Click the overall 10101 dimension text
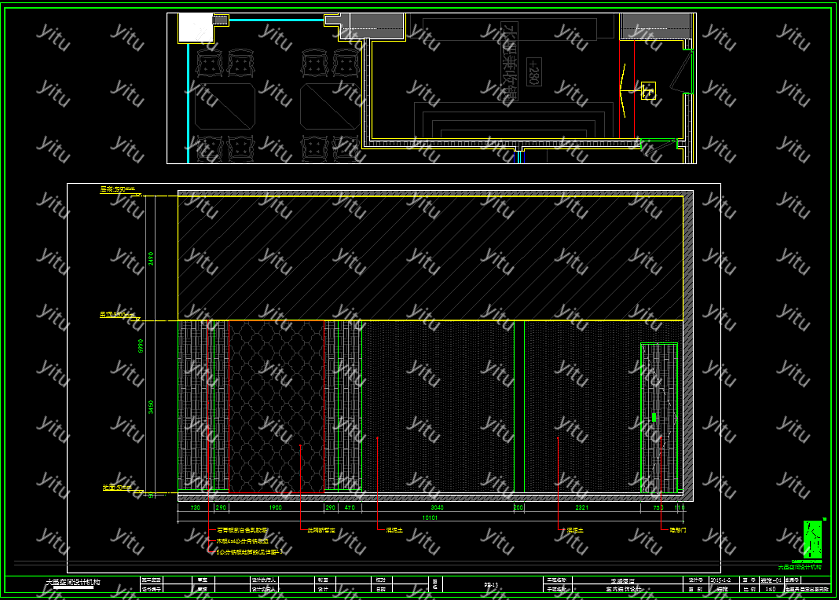 [430, 518]
